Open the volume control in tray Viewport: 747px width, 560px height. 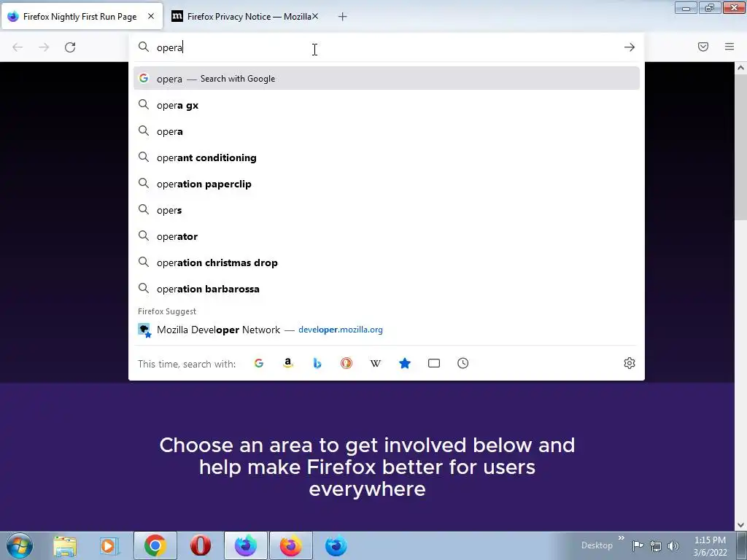click(x=673, y=545)
